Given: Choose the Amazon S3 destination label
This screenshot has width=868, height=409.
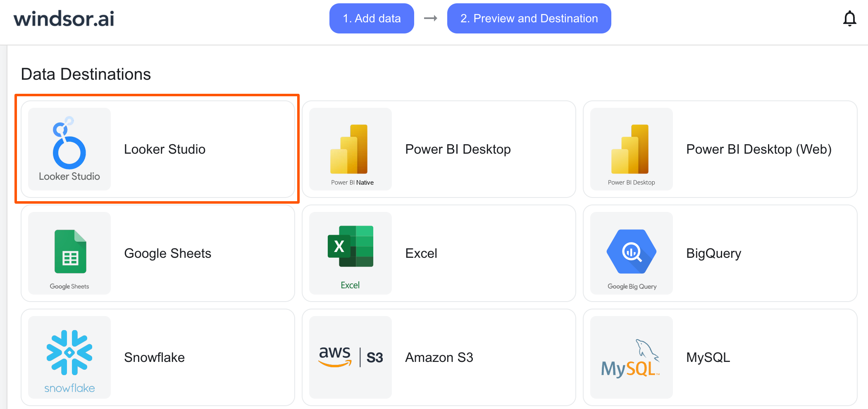Looking at the screenshot, I should (439, 357).
